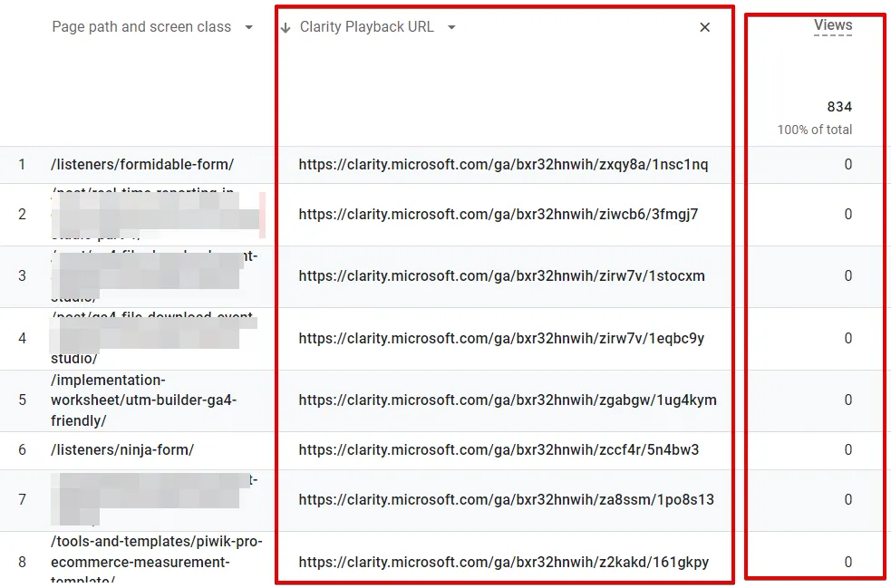Select the /listeners/formidable-form/ page path
Viewport: 891px width, 588px height.
tap(142, 164)
